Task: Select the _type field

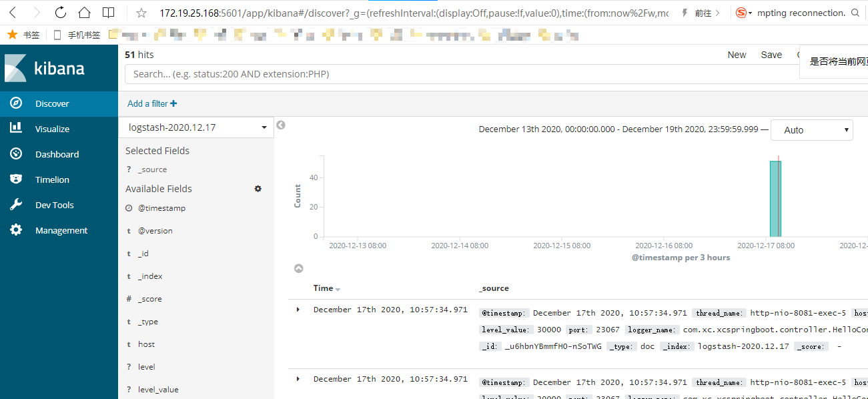Action: 147,322
